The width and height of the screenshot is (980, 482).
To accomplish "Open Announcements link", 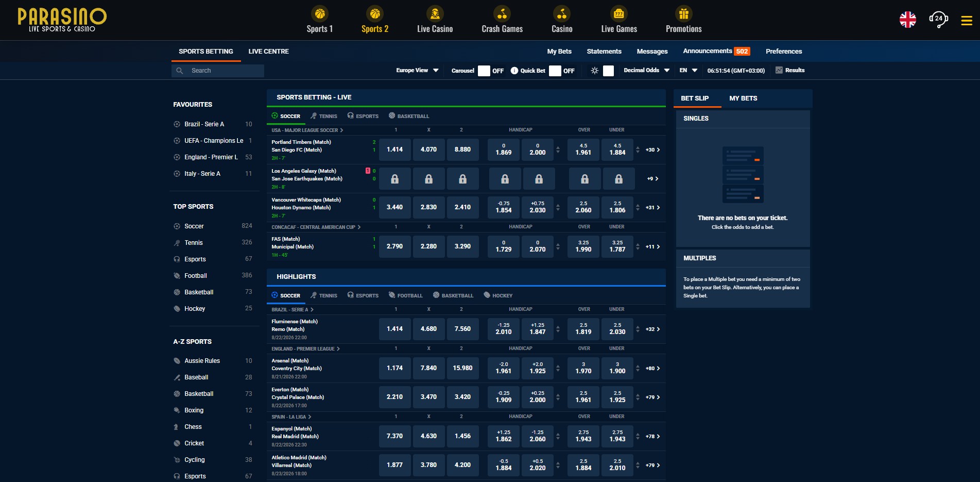I will coord(716,51).
